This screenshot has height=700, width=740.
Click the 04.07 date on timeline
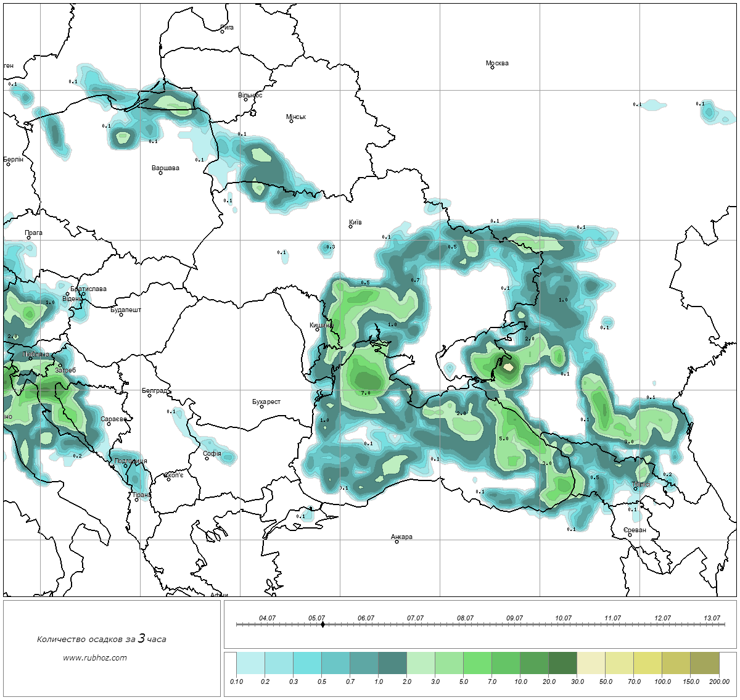point(267,624)
